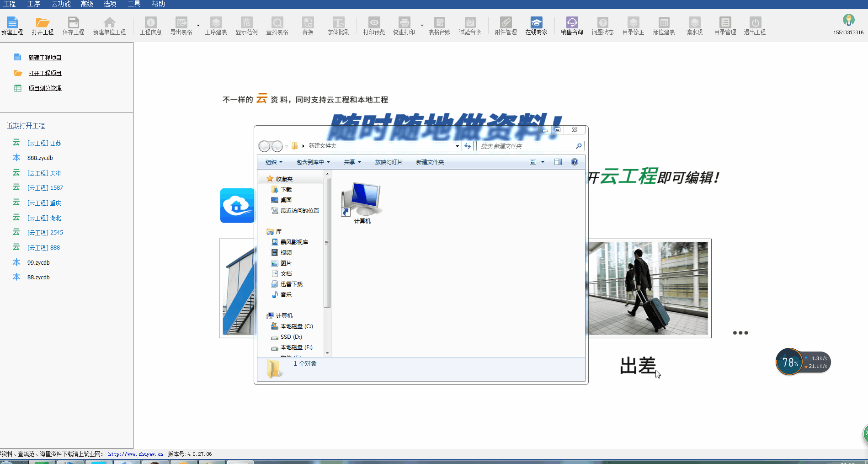The height and width of the screenshot is (464, 868).
Task: Open the 包含到库中 dropdown
Action: click(x=313, y=162)
